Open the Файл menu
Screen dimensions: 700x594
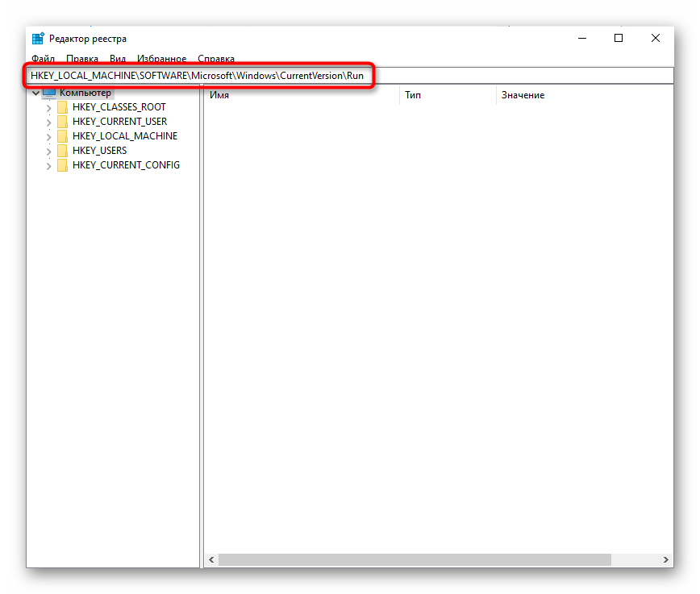(43, 59)
